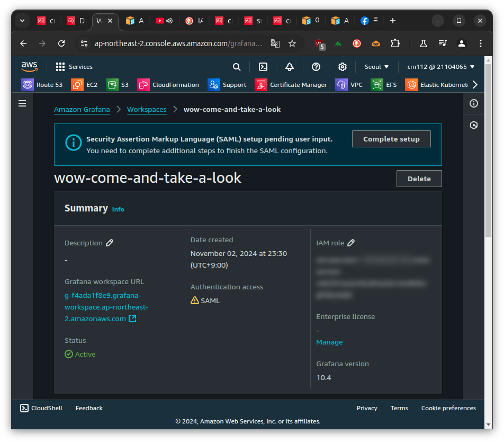This screenshot has height=442, width=504.
Task: Go to Amazon Grafana breadcrumb
Action: 82,110
